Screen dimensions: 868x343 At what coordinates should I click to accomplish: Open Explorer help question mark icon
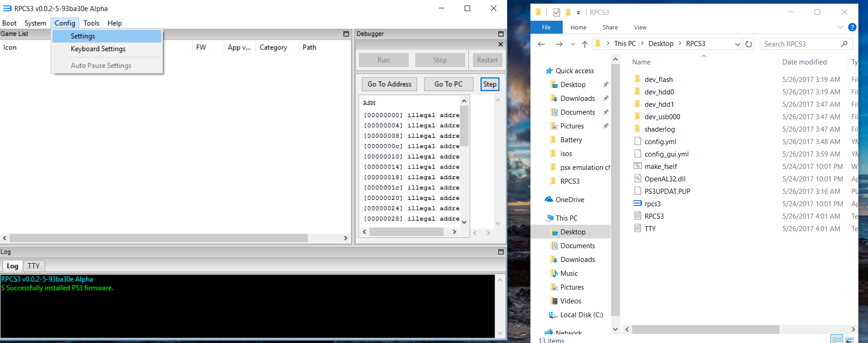852,28
